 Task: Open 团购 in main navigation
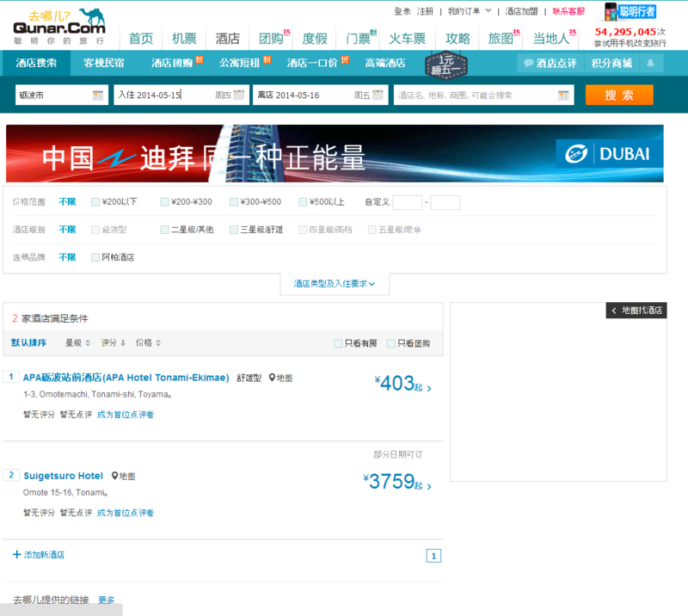tap(271, 39)
